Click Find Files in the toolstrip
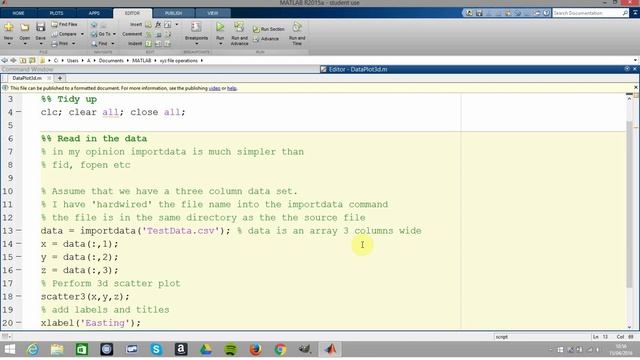The width and height of the screenshot is (640, 360). (x=64, y=24)
